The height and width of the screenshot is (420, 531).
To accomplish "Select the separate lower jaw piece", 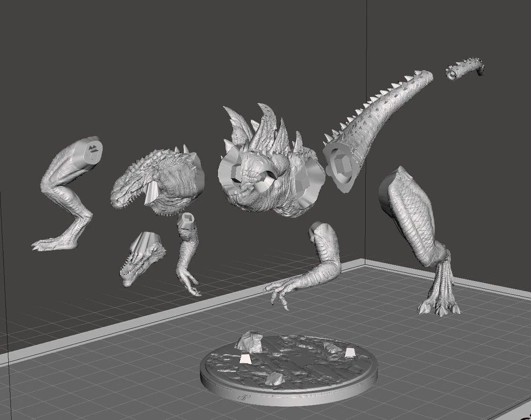I will point(139,260).
